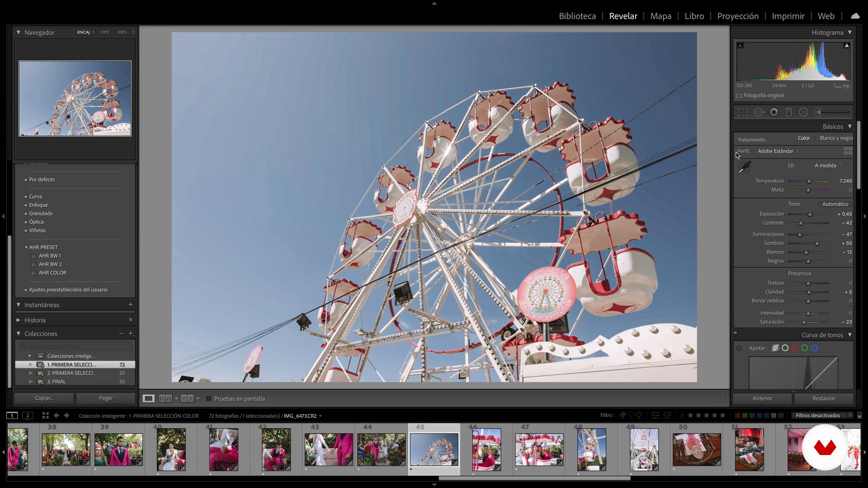
Task: Select Blanco y negro treatment
Action: pos(836,138)
